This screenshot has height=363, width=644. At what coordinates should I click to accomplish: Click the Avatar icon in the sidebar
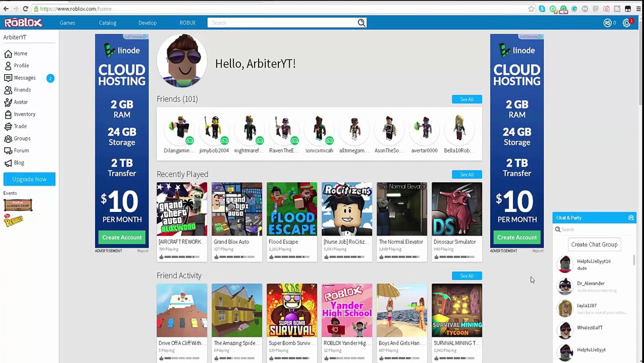(8, 102)
